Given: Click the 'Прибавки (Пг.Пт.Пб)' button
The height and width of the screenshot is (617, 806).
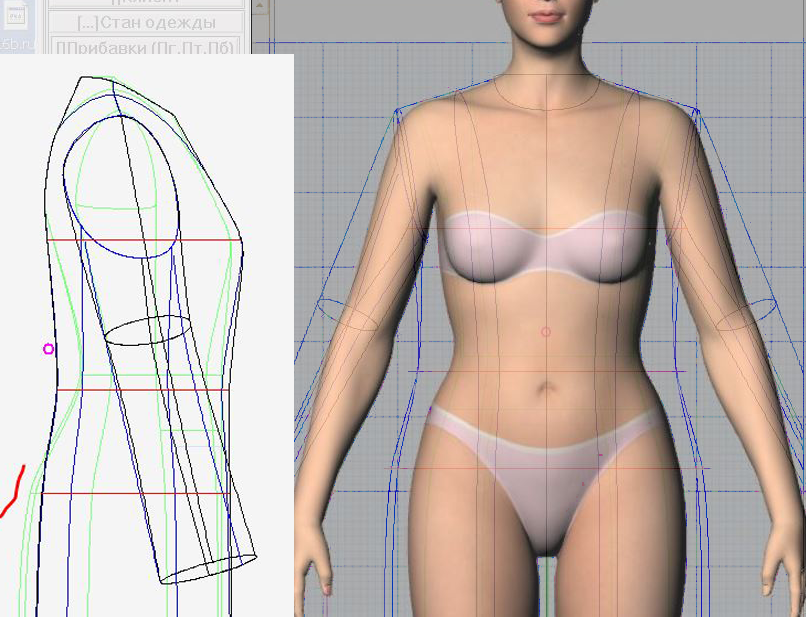Looking at the screenshot, I should click(146, 46).
